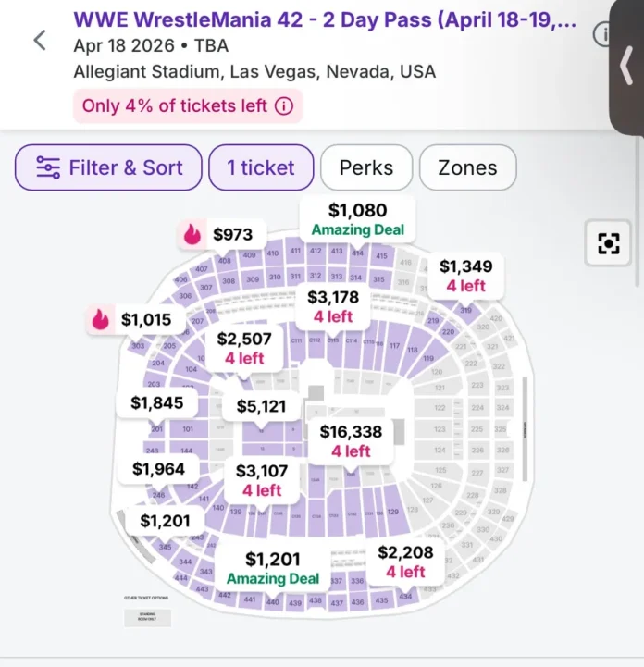Open the Filter & Sort options

point(108,167)
